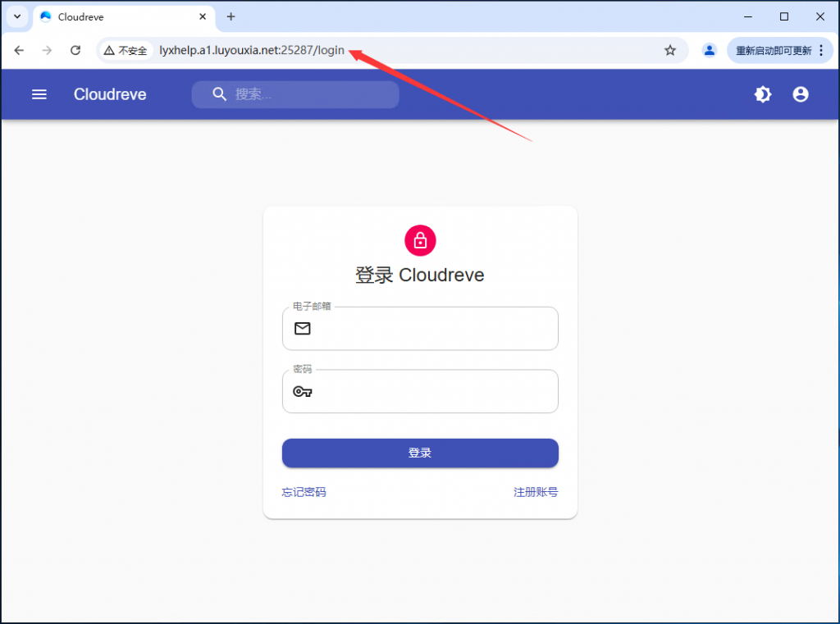Click inside the 电子邮箱 email input field
This screenshot has width=840, height=624.
[419, 328]
